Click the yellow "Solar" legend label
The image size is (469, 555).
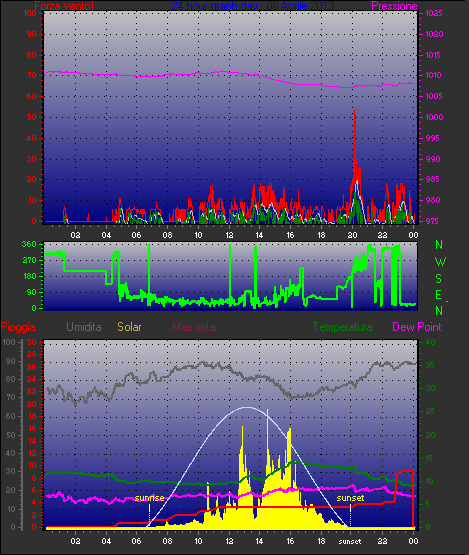click(129, 327)
